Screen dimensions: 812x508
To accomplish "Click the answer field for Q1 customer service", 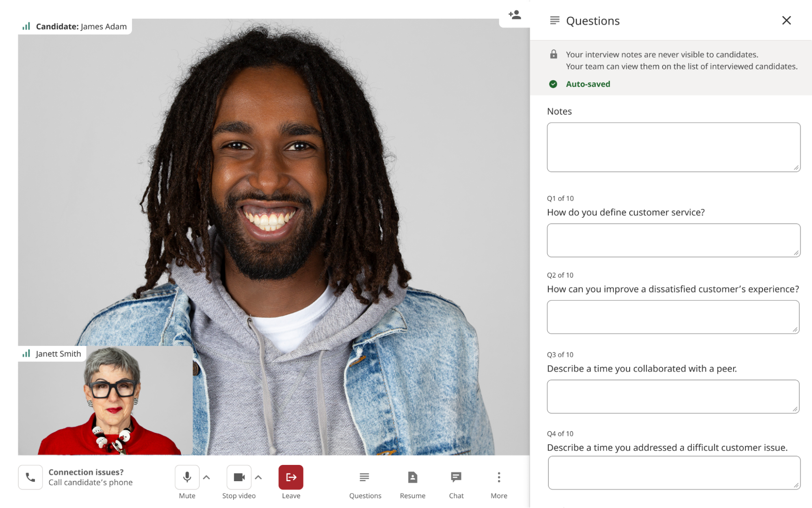I will (673, 240).
